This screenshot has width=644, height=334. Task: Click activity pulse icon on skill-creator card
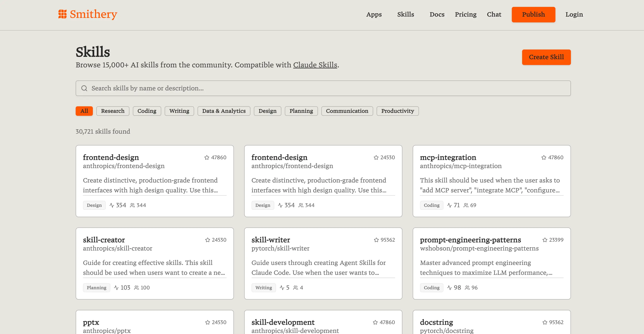[116, 288]
